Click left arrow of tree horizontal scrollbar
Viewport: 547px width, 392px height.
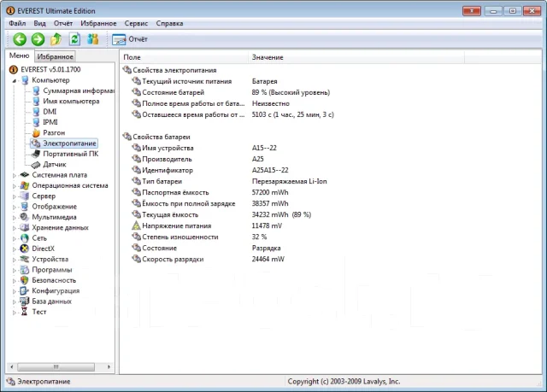(x=12, y=366)
